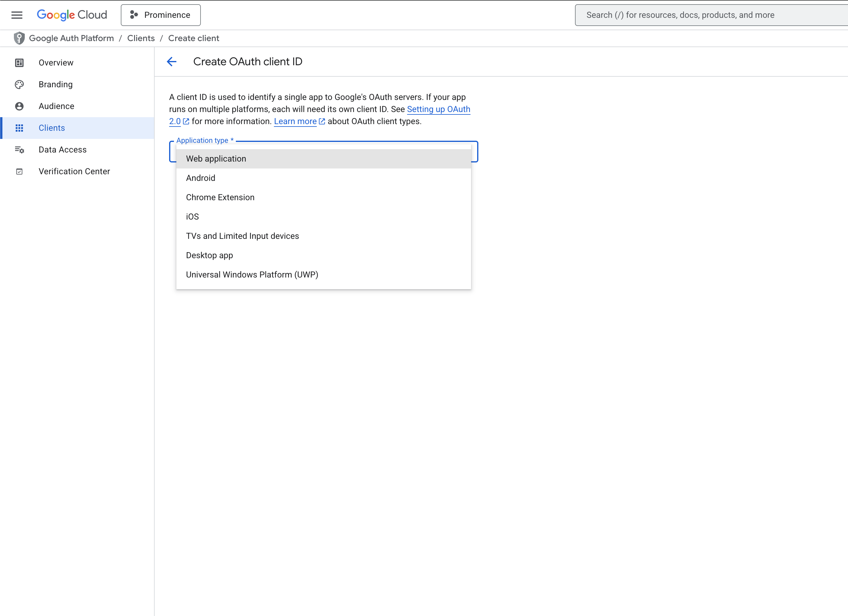This screenshot has width=848, height=616.
Task: Open the Learn more link
Action: pyautogui.click(x=295, y=121)
